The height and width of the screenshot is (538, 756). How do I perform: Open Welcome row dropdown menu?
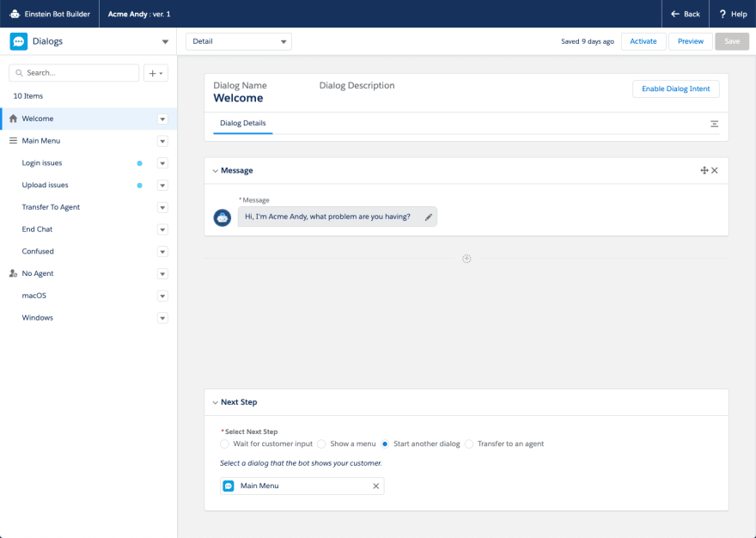tap(162, 119)
